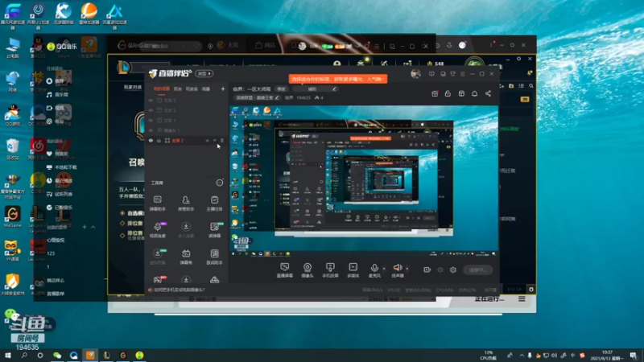Click the WeGame search box
Viewport: 644px width, 362px height.
[171, 45]
